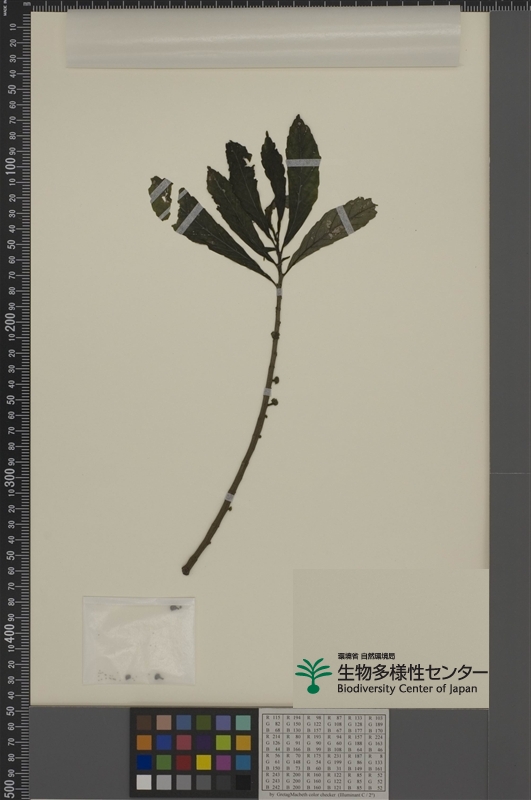This screenshot has height=800, width=531.
Task: Click the RGB values reference table
Action: point(324,752)
